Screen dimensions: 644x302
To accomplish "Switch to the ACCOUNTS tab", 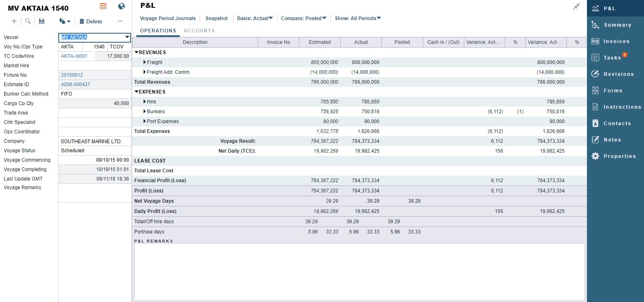I will pyautogui.click(x=199, y=31).
